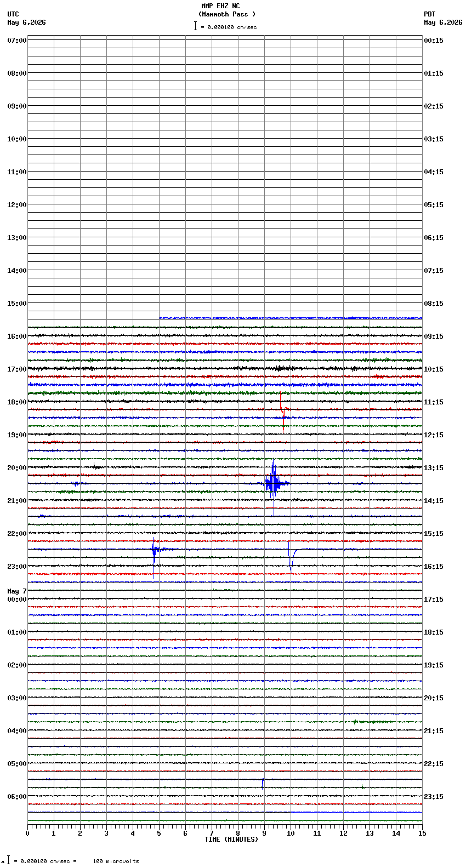Click the 0 minute axis tick label

pyautogui.click(x=27, y=833)
